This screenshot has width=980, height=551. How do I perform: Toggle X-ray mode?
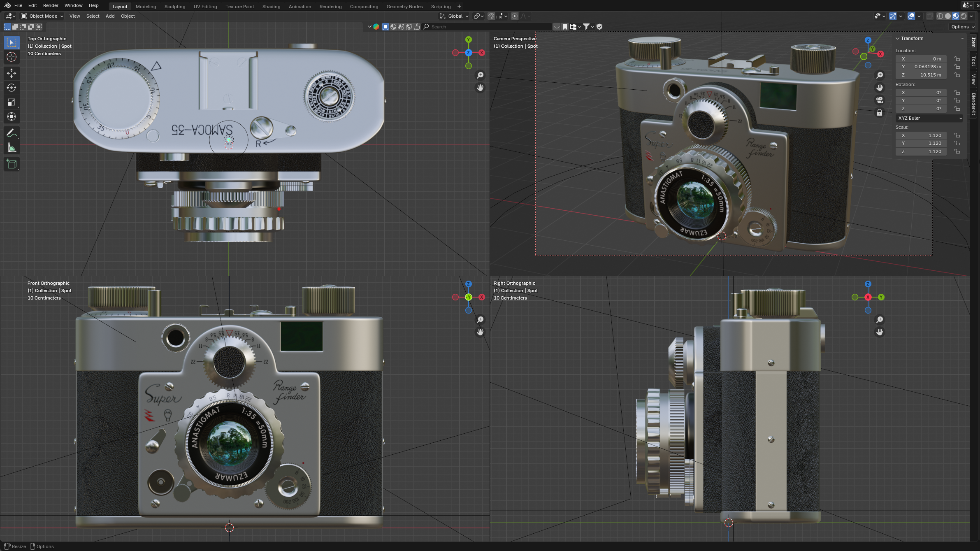coord(929,16)
